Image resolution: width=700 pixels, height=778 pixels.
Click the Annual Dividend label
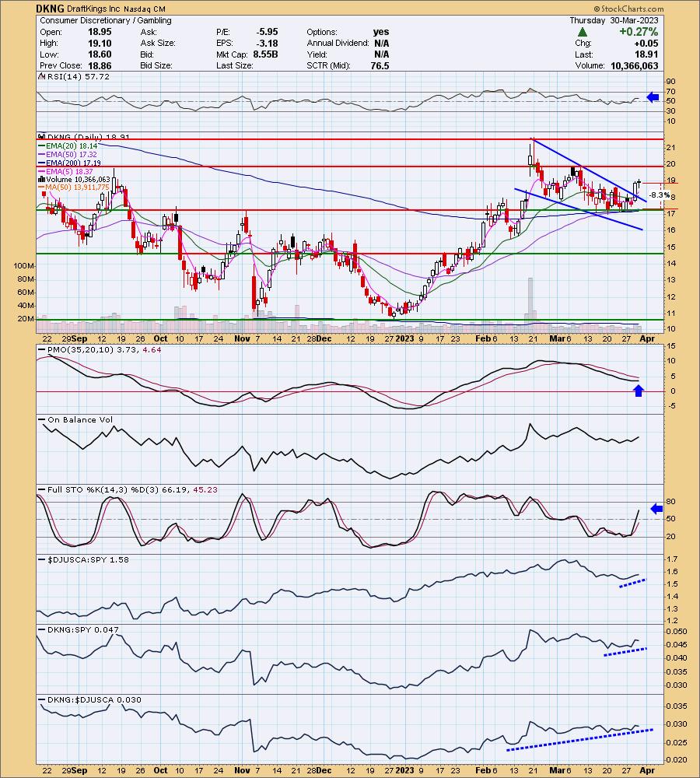338,43
